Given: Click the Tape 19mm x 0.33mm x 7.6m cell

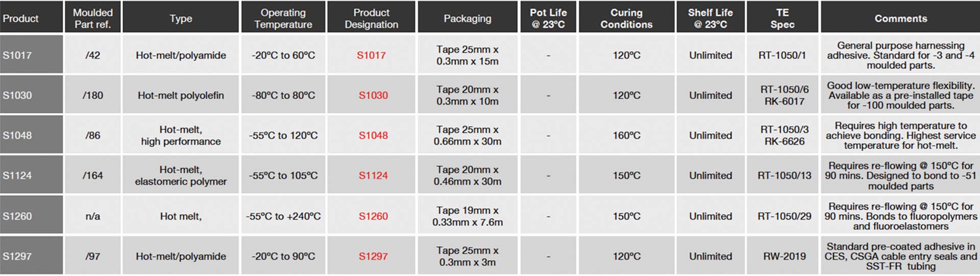Looking at the screenshot, I should click(x=468, y=216).
